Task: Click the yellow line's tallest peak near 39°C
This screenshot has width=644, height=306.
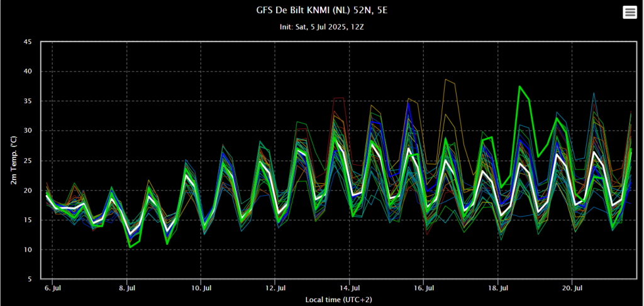Action: coord(445,79)
